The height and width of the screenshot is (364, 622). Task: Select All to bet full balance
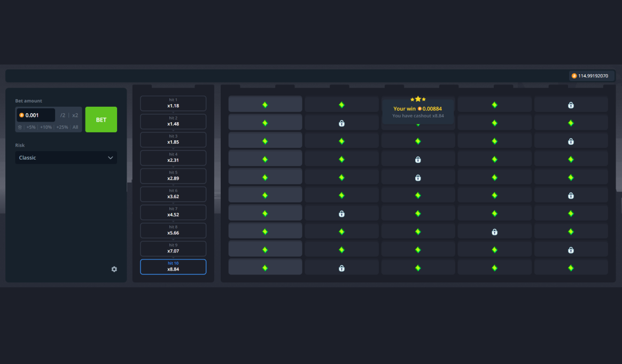tap(75, 127)
